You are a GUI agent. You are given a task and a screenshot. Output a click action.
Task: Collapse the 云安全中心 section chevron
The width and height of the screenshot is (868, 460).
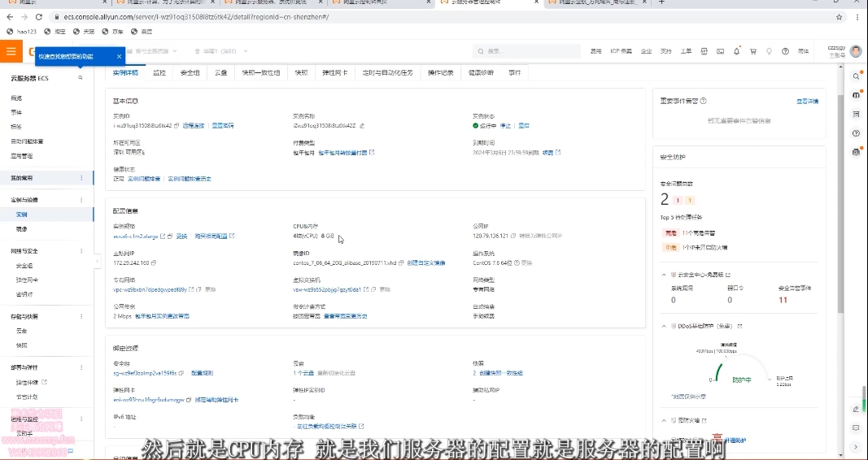[664, 275]
